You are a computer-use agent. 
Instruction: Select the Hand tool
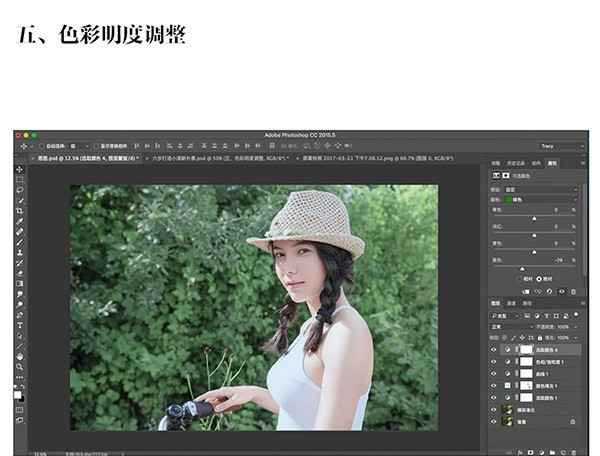(20, 356)
